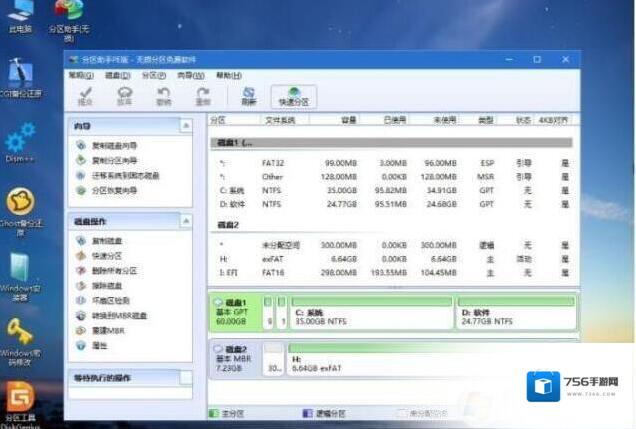Click the 重做 (Redo) toolbar icon
This screenshot has height=429, width=636.
tap(203, 95)
